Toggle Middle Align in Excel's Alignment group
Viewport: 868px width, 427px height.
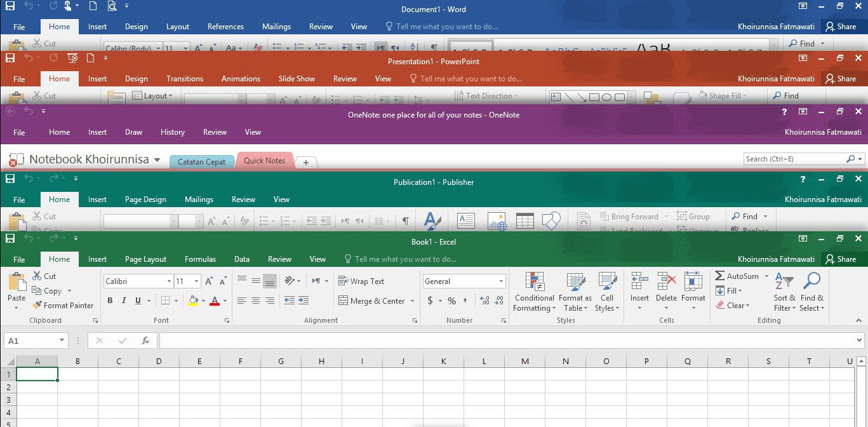tap(256, 281)
